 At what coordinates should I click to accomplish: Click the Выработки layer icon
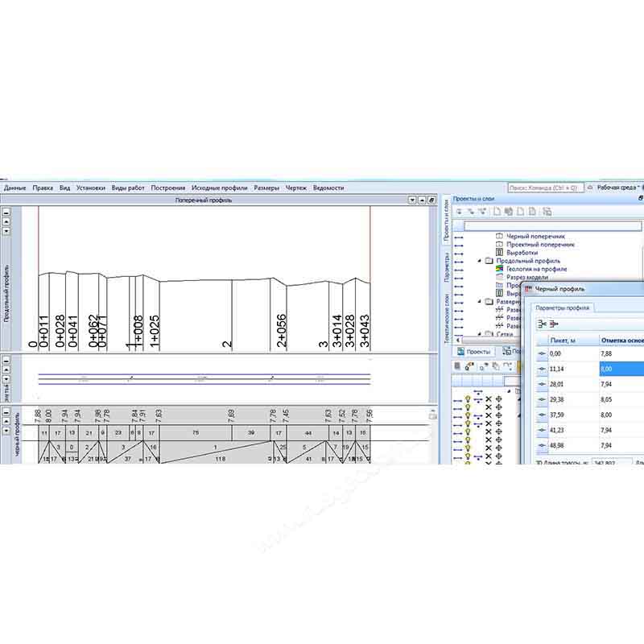499,253
